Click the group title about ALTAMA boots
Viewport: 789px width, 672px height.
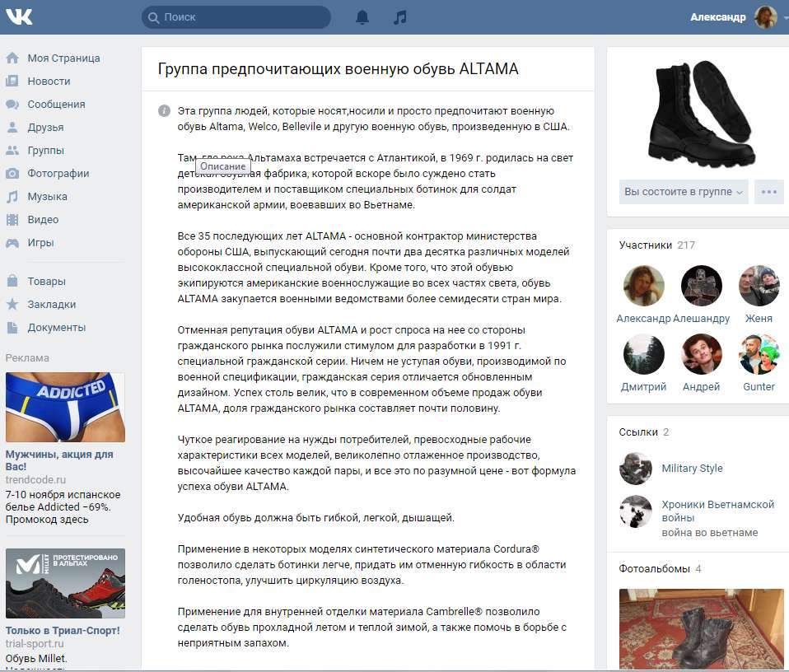(338, 69)
